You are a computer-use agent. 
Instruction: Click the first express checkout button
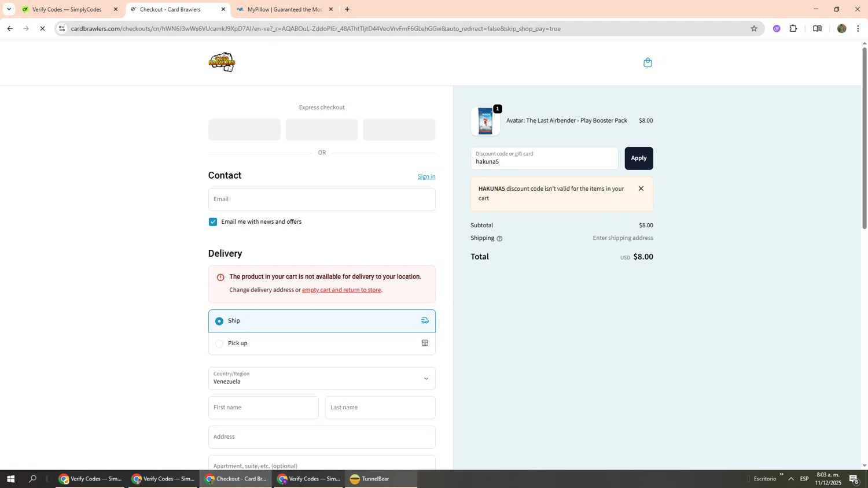[244, 130]
